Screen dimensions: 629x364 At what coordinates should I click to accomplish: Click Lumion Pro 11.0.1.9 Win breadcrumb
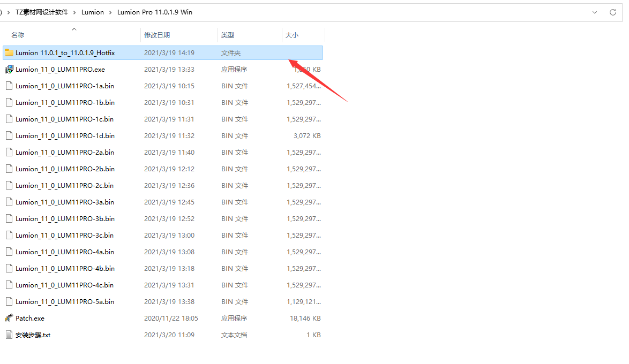click(x=155, y=12)
